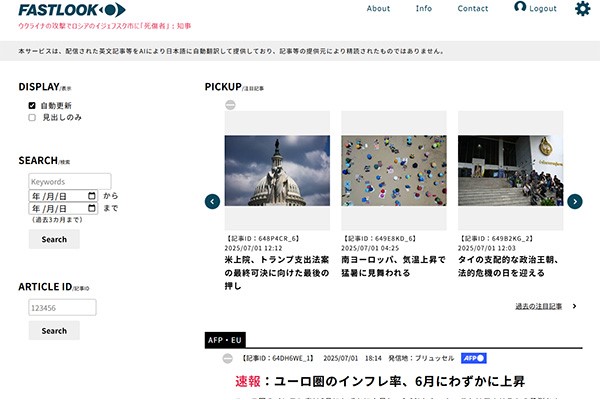This screenshot has height=400, width=600.
Task: Click article ID text 648P4CR_6
Action: (x=262, y=238)
